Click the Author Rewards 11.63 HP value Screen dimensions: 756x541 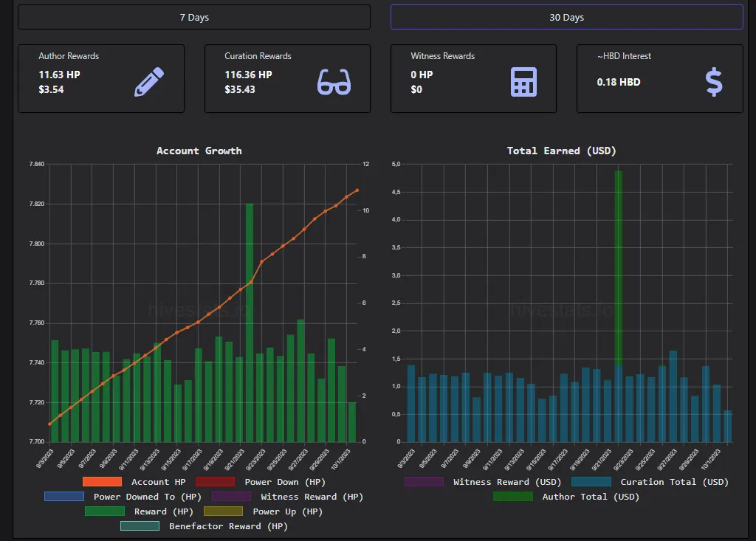pos(59,75)
